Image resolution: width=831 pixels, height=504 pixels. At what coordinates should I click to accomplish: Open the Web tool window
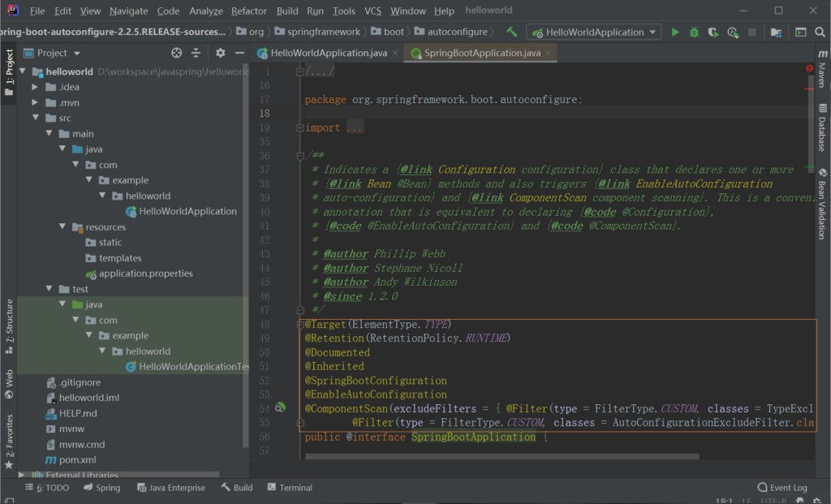9,384
